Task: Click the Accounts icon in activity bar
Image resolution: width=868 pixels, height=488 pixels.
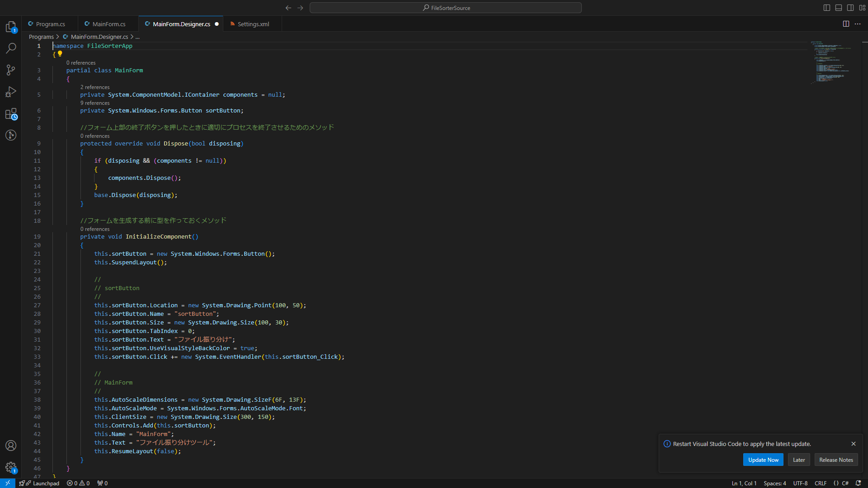Action: (x=11, y=446)
